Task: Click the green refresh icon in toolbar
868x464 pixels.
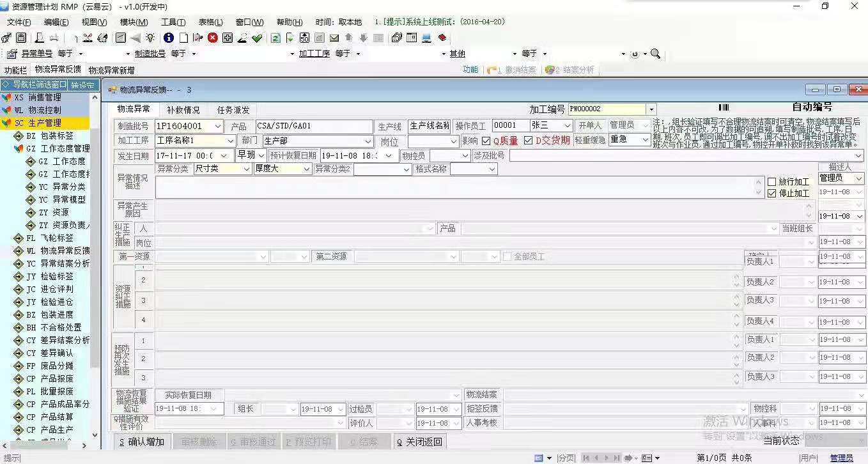Action: click(274, 38)
